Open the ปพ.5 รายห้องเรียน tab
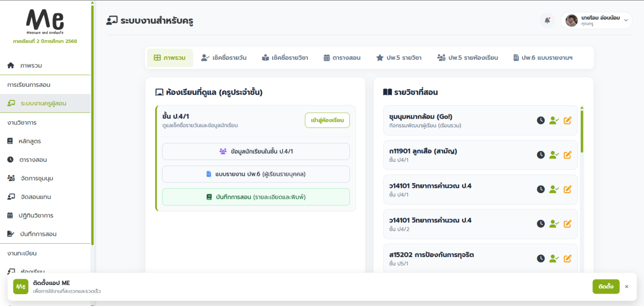 pos(468,57)
